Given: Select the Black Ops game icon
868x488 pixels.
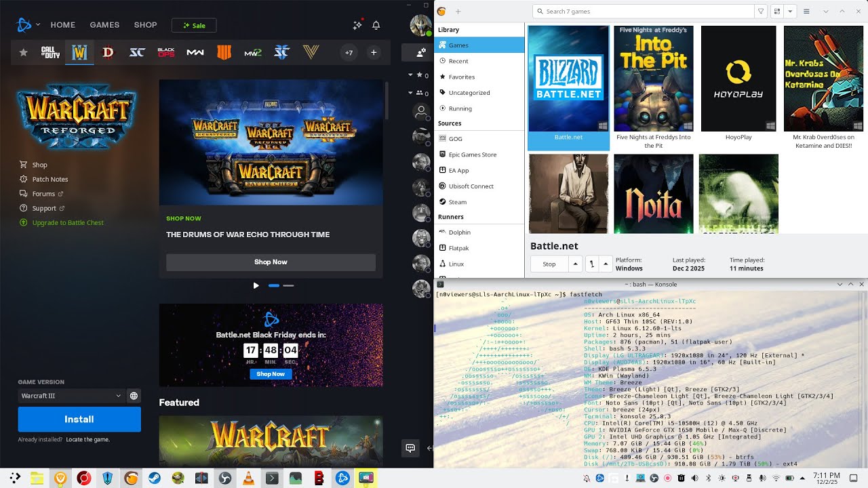Looking at the screenshot, I should click(x=166, y=52).
